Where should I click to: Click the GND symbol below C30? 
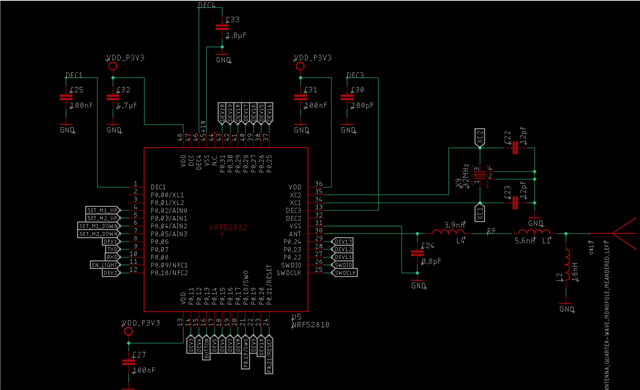(348, 129)
